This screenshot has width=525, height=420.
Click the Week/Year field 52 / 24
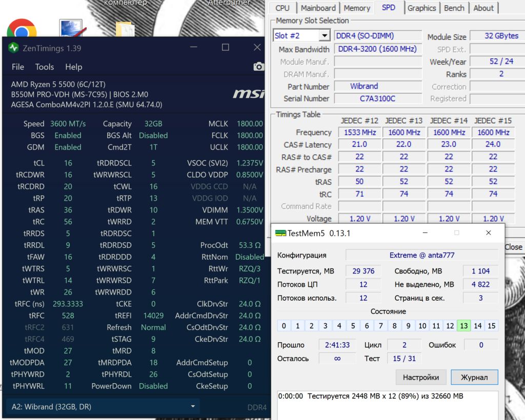pos(497,61)
